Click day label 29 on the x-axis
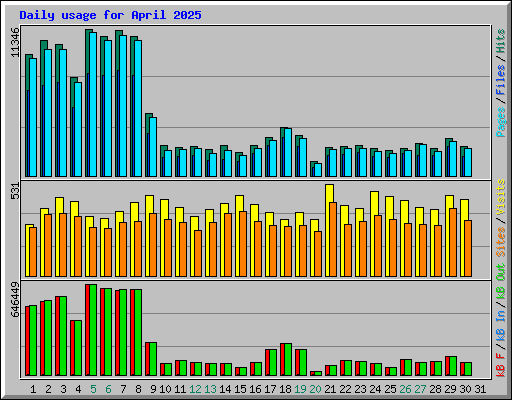This screenshot has width=512, height=400. point(450,389)
